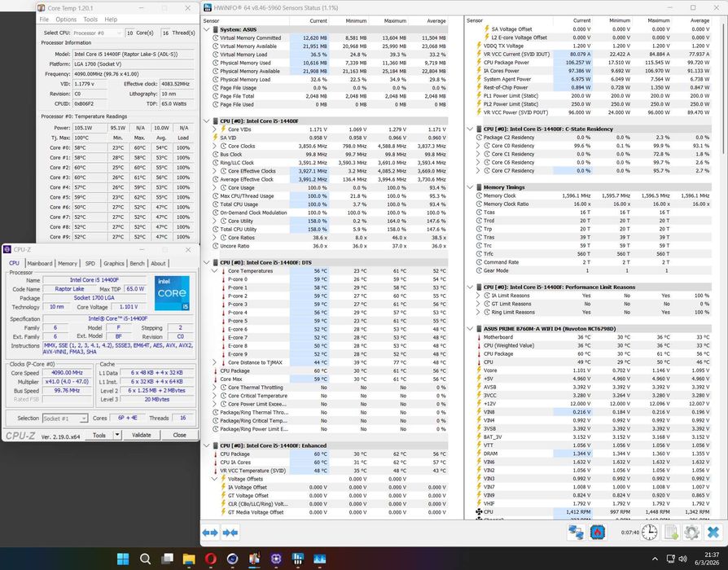Viewport: 728px width, 570px height.
Task: Open HWiNFO remote network connection icon
Action: coord(577,533)
